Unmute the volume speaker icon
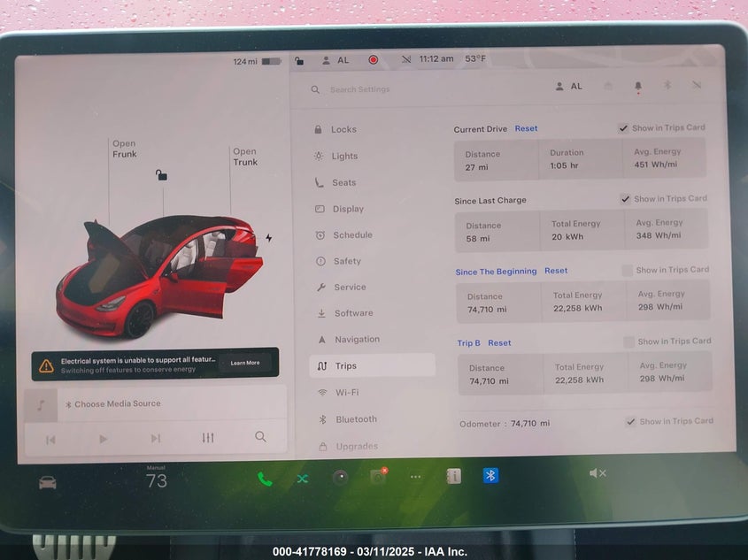The image size is (748, 560). coord(598,473)
